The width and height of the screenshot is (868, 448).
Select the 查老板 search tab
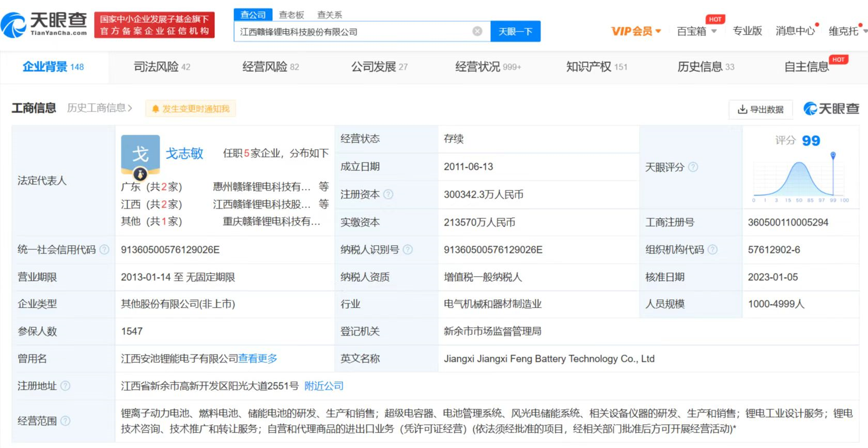(291, 15)
